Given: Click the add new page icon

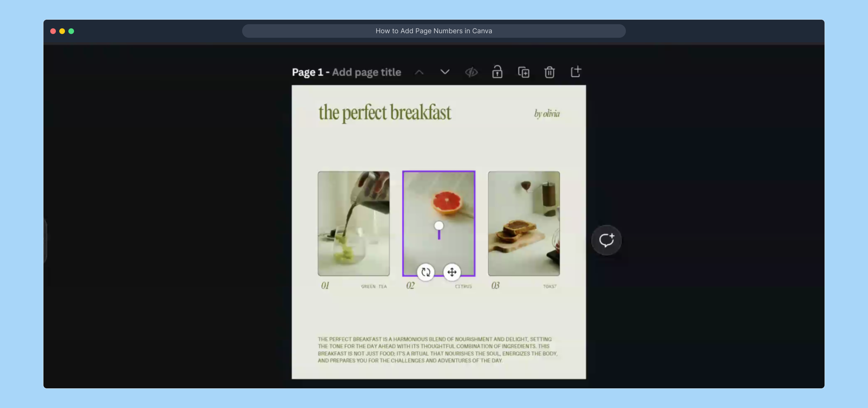Looking at the screenshot, I should [x=576, y=72].
